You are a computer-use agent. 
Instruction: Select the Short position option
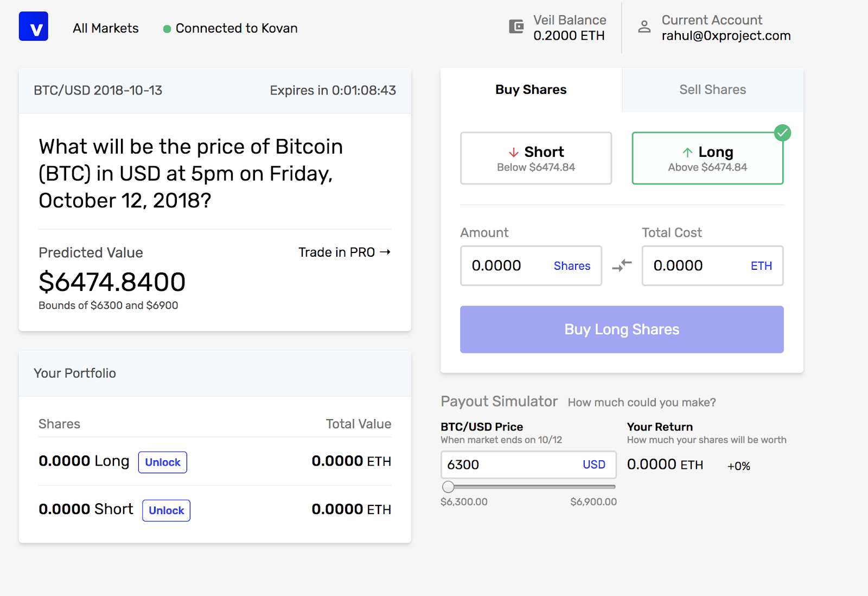[535, 158]
